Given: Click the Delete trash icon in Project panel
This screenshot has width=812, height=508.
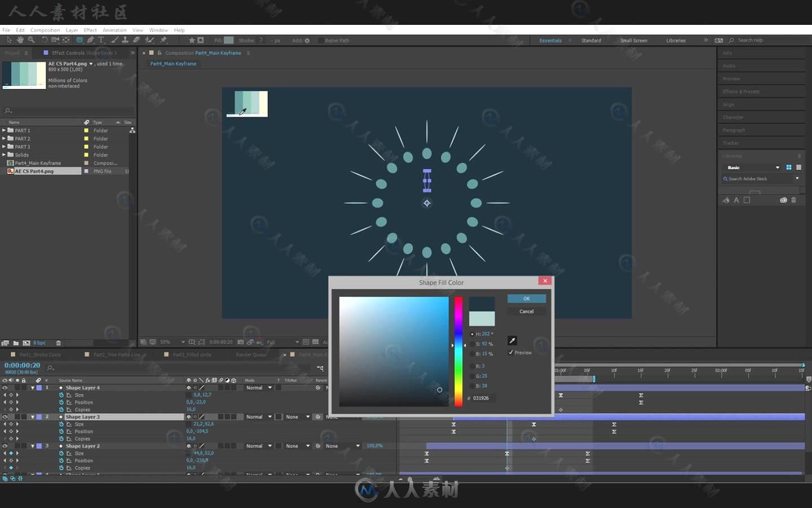Looking at the screenshot, I should [59, 343].
